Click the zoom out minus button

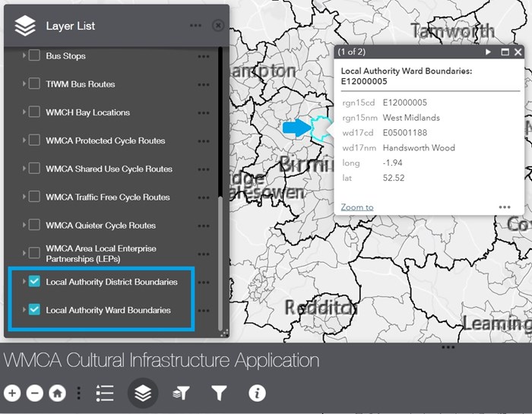point(35,393)
